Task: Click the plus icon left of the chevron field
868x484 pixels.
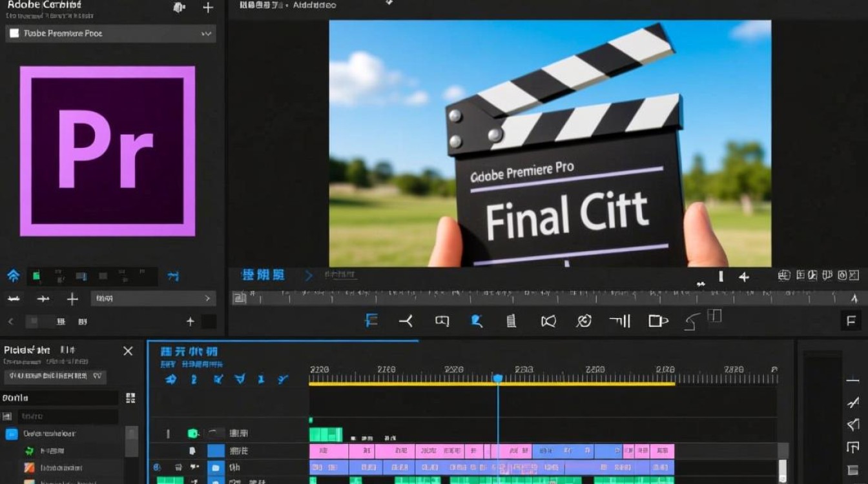Action: (72, 299)
